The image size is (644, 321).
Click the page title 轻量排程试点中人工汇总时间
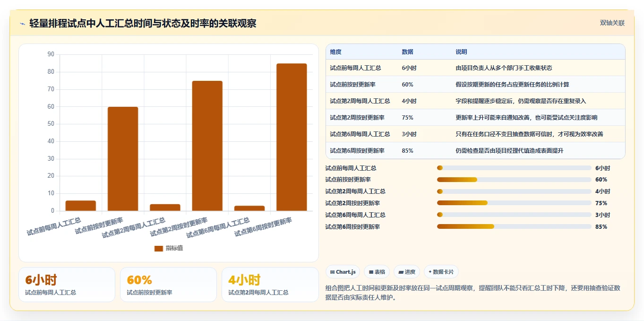tap(143, 23)
